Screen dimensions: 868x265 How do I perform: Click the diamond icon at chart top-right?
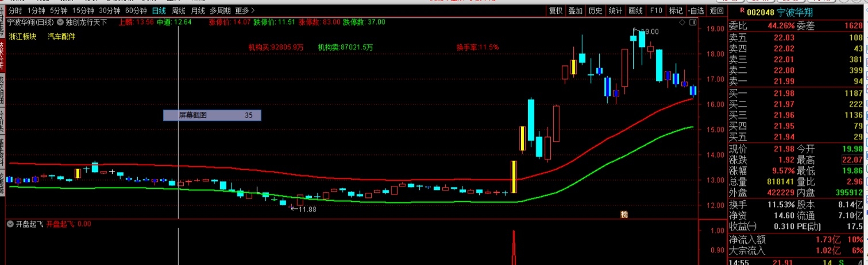click(682, 22)
